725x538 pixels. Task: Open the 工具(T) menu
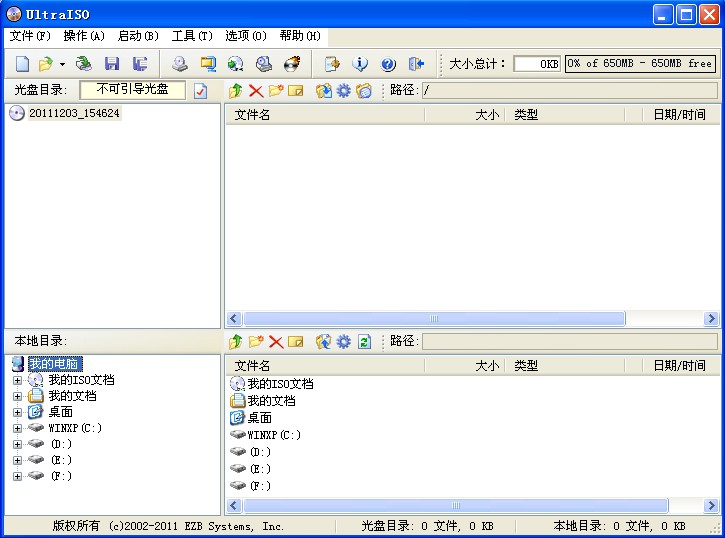(x=192, y=36)
